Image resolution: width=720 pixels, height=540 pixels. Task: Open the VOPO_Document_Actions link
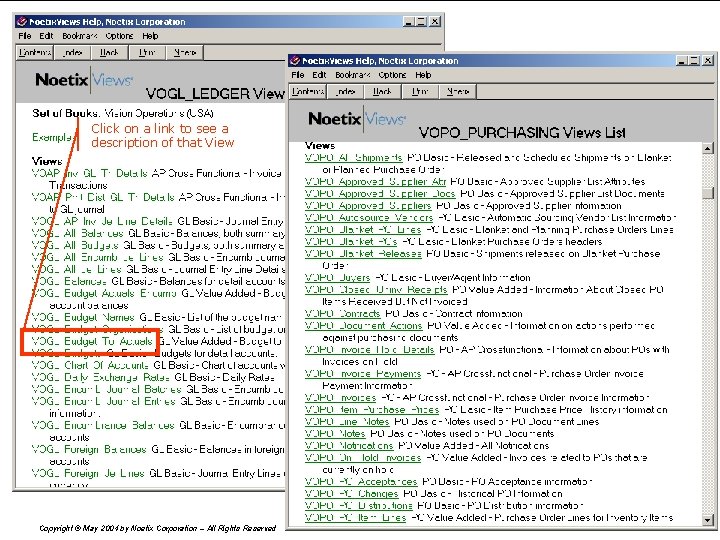(x=363, y=326)
